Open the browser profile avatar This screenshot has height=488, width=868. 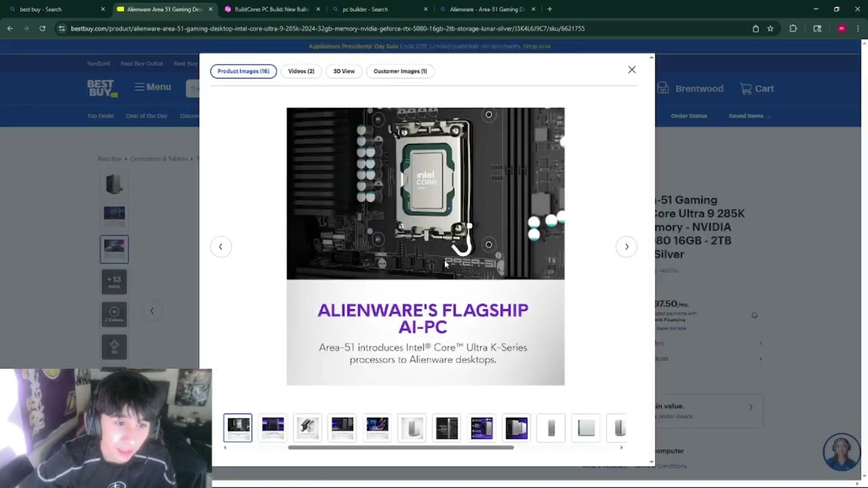(842, 28)
